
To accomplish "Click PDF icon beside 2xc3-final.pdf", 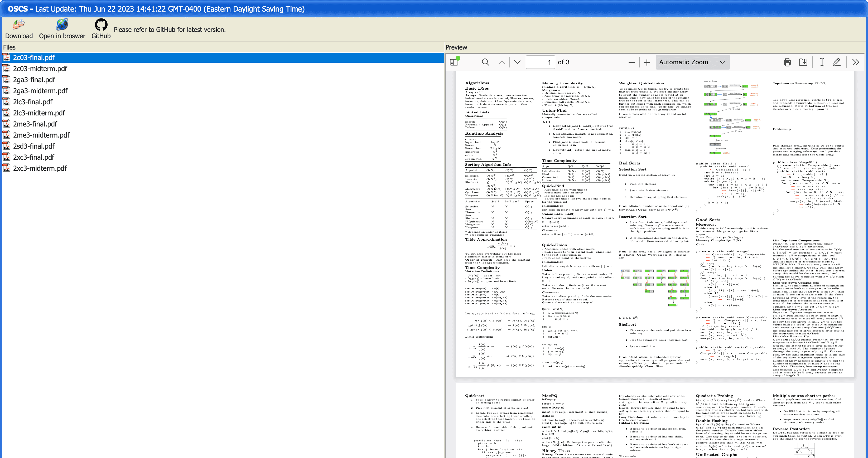I will coord(6,157).
